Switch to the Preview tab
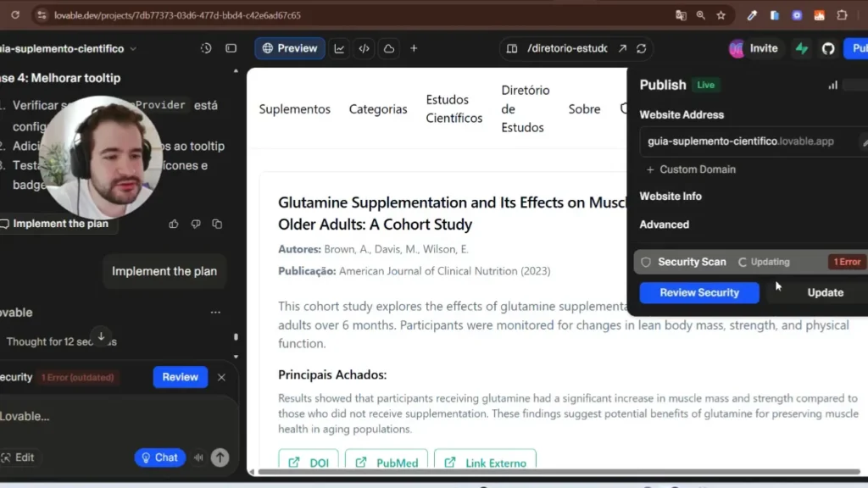 289,48
